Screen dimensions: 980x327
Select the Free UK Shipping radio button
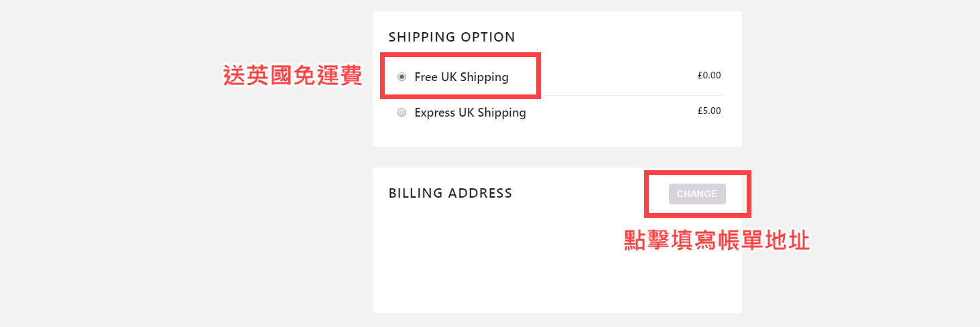(402, 77)
